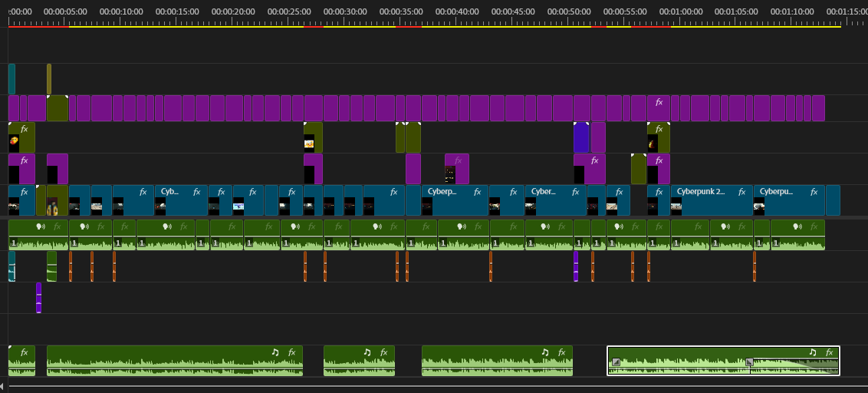This screenshot has width=868, height=393.
Task: Click the music note icon on the third music clip
Action: pos(367,352)
